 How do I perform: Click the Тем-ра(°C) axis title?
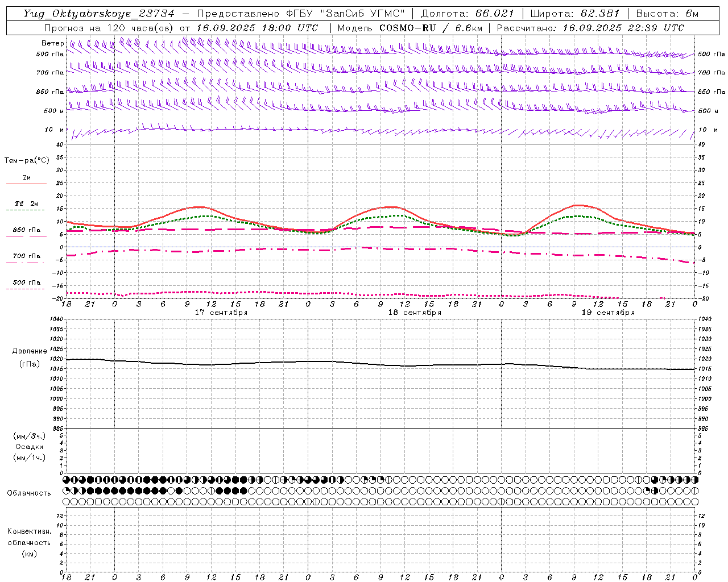[x=27, y=161]
